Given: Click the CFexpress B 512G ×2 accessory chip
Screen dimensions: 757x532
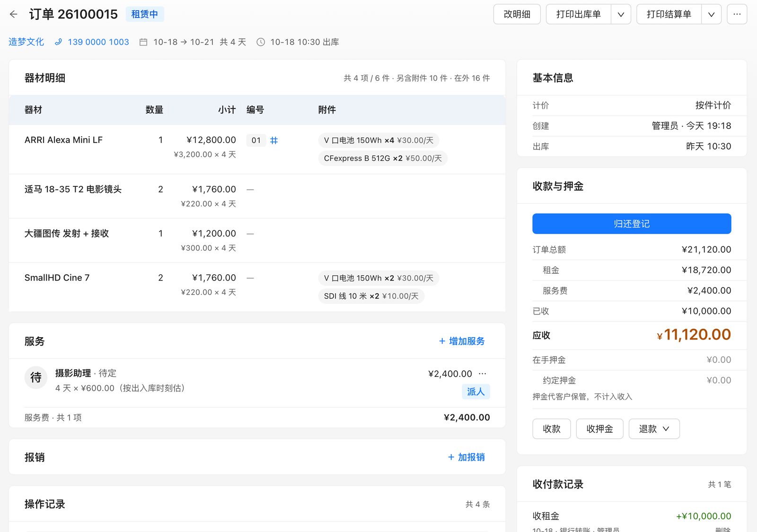Looking at the screenshot, I should [383, 158].
